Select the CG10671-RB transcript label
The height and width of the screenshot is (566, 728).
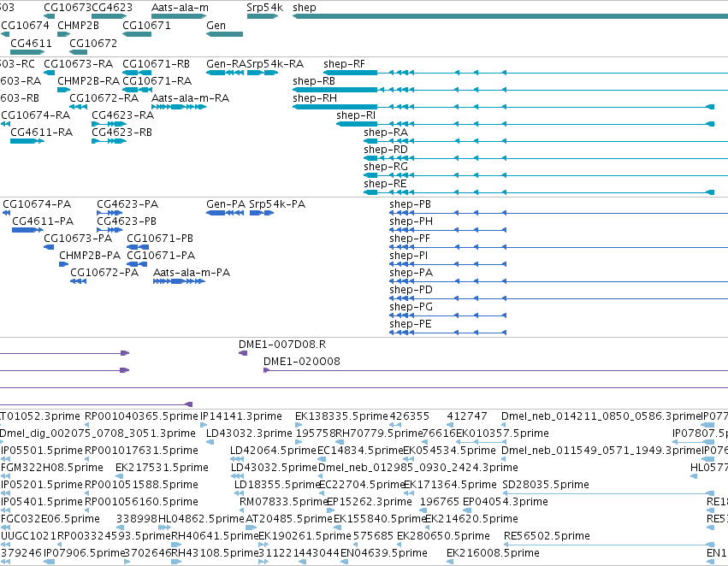click(156, 64)
